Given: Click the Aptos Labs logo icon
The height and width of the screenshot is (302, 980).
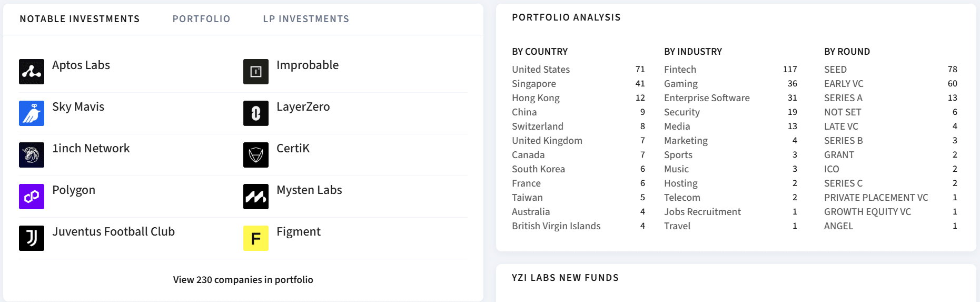Looking at the screenshot, I should pos(32,72).
